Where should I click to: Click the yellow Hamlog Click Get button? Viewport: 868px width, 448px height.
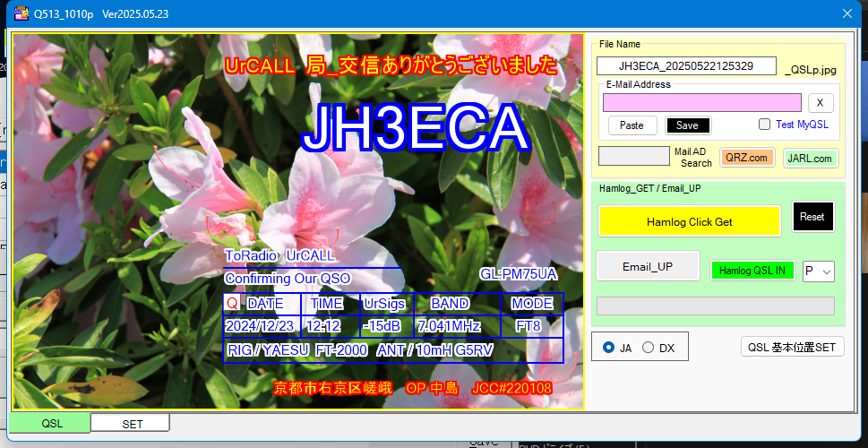click(x=689, y=221)
